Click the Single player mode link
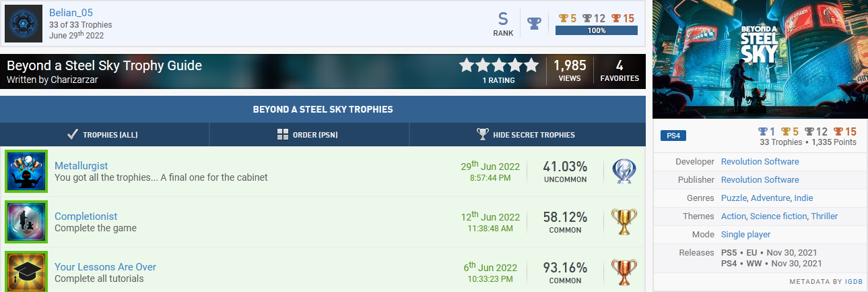868x292 pixels. 745,235
